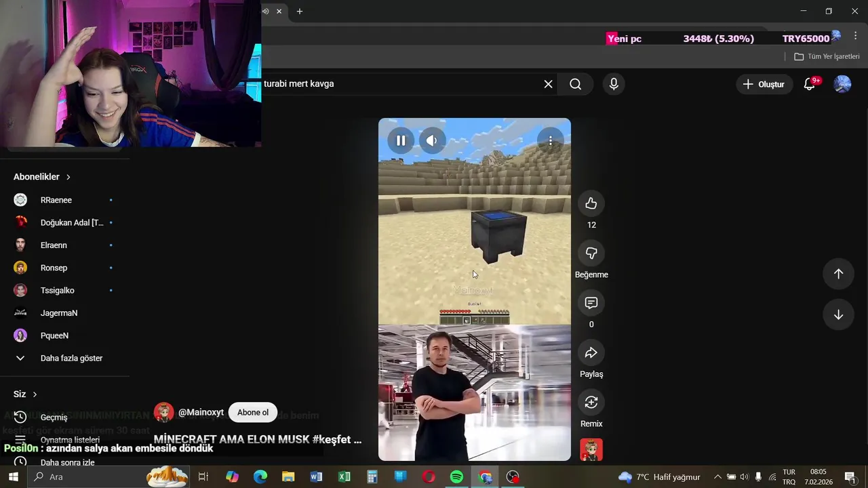Switch to Chrome on the taskbar
Screen dimensions: 868x488
tap(485, 477)
